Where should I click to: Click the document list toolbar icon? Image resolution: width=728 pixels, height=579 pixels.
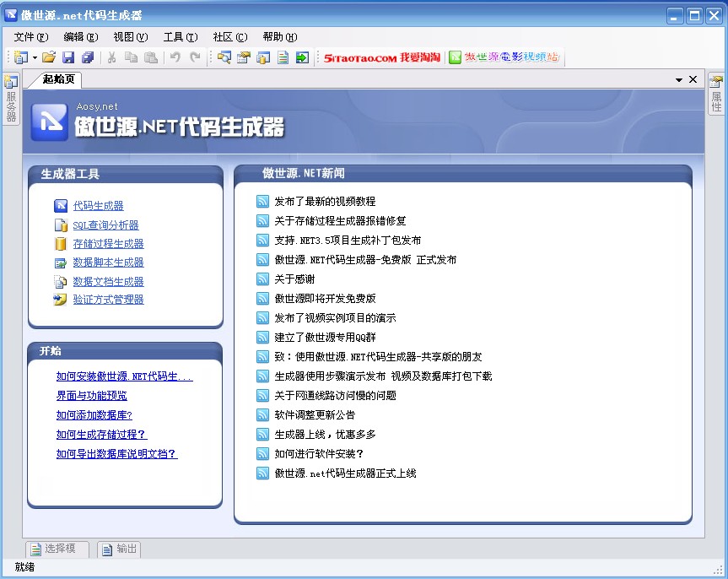283,57
